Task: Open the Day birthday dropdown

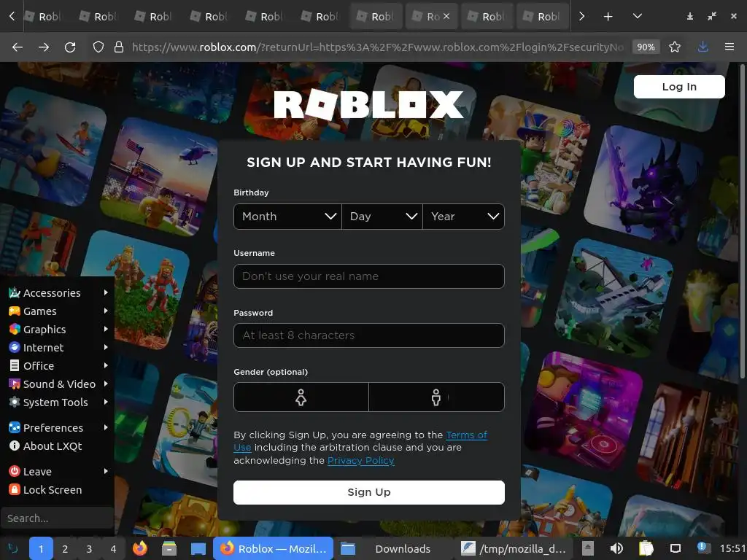Action: tap(382, 217)
